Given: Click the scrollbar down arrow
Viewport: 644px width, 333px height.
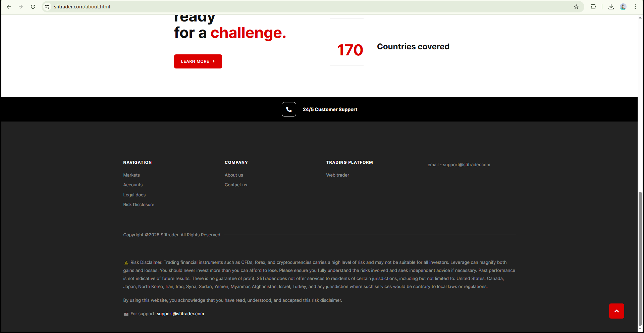Looking at the screenshot, I should (640, 329).
